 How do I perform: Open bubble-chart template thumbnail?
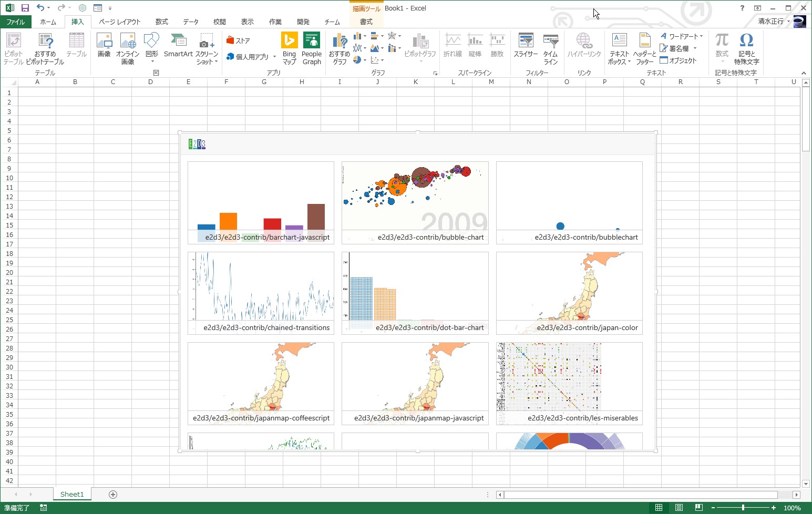point(415,203)
